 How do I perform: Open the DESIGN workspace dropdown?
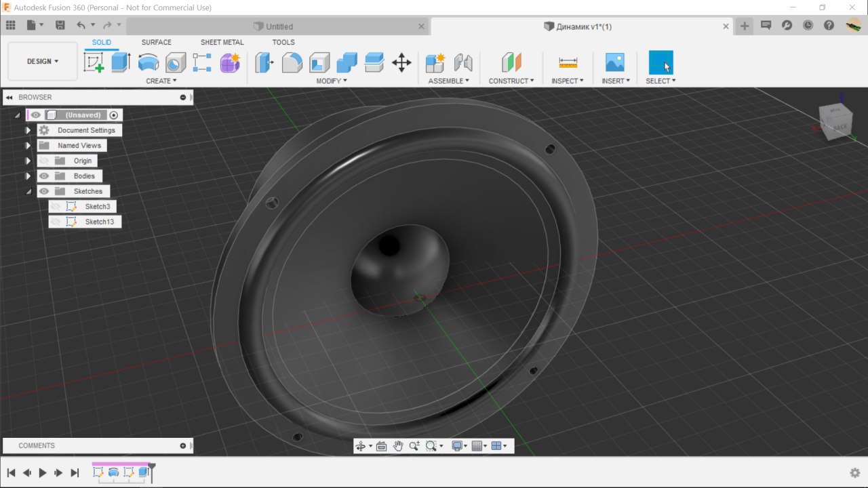click(x=42, y=61)
